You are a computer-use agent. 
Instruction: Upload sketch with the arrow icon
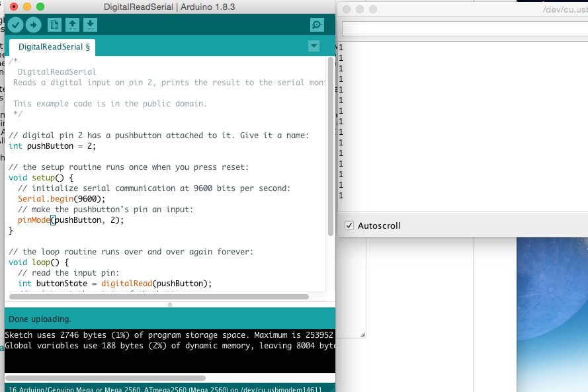point(33,25)
